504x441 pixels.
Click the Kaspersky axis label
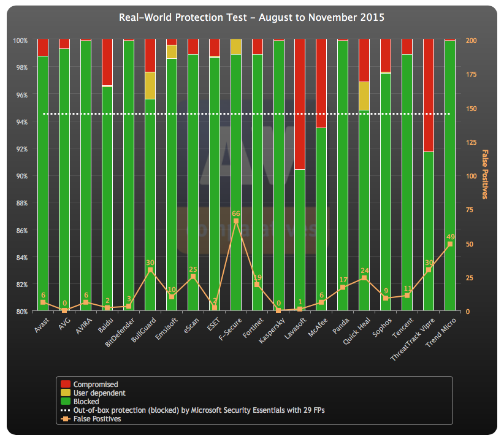pyautogui.click(x=272, y=331)
